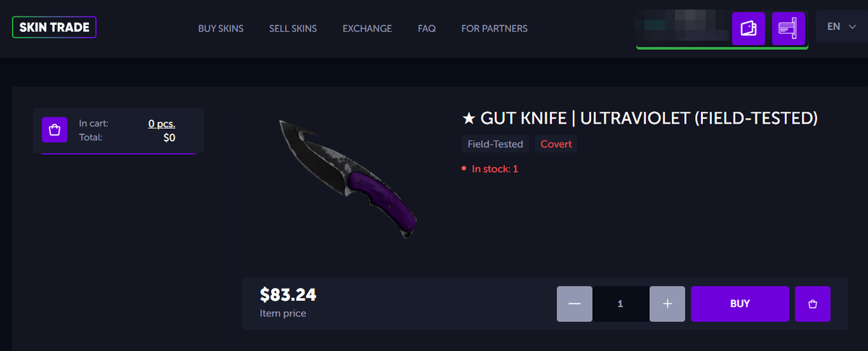Click the Field-Tested tag
The image size is (868, 351).
point(495,144)
